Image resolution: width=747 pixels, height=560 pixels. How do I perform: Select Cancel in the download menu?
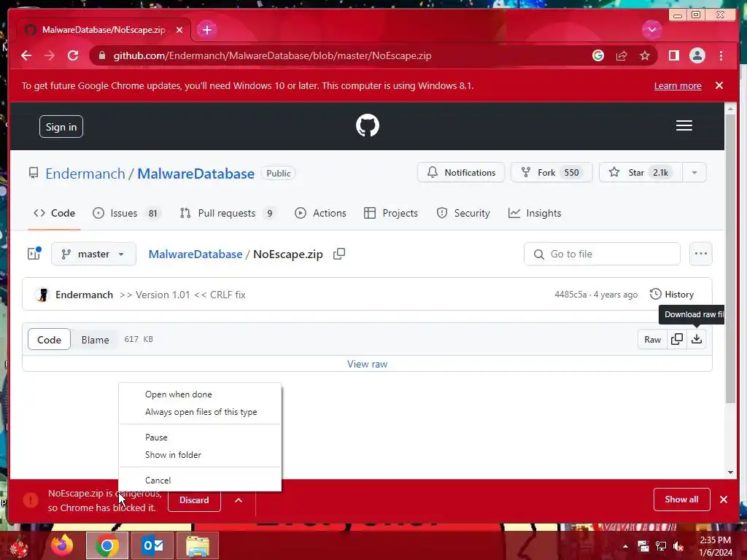tap(200, 481)
